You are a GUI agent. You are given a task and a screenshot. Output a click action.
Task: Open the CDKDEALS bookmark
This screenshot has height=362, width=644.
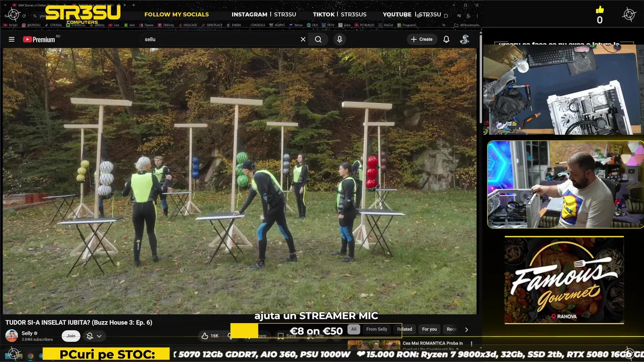tap(258, 25)
